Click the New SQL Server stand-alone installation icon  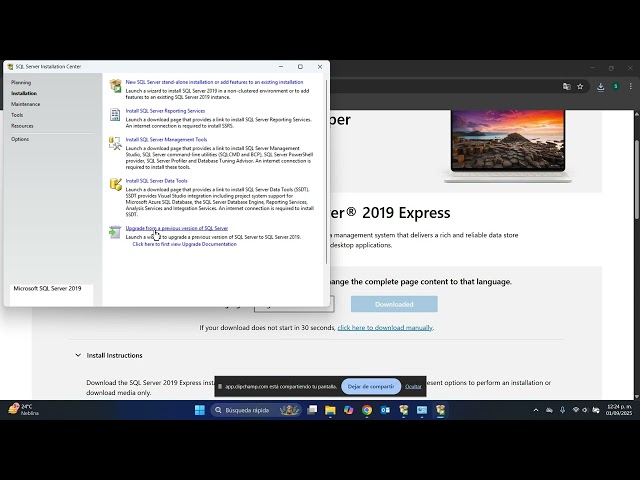click(116, 86)
